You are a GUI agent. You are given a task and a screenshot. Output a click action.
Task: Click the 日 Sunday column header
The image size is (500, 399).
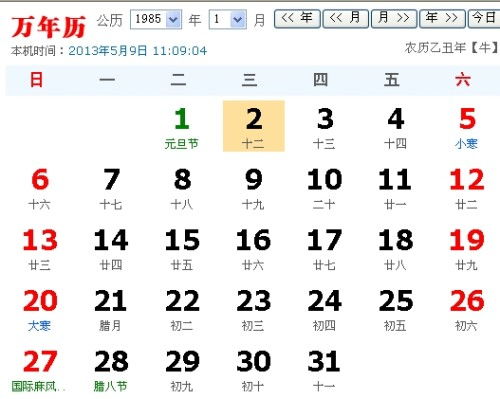(37, 80)
